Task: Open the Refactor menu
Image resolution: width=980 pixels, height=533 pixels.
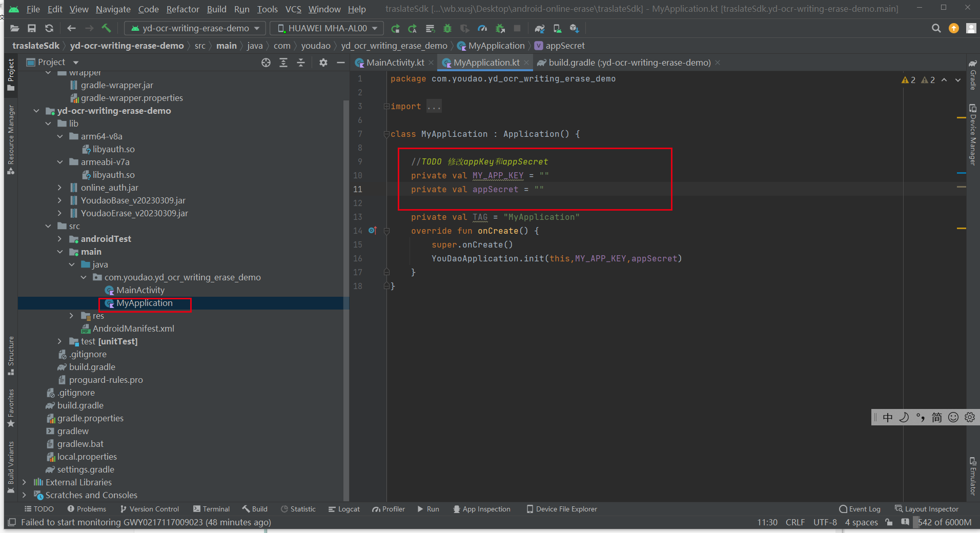Action: tap(182, 9)
